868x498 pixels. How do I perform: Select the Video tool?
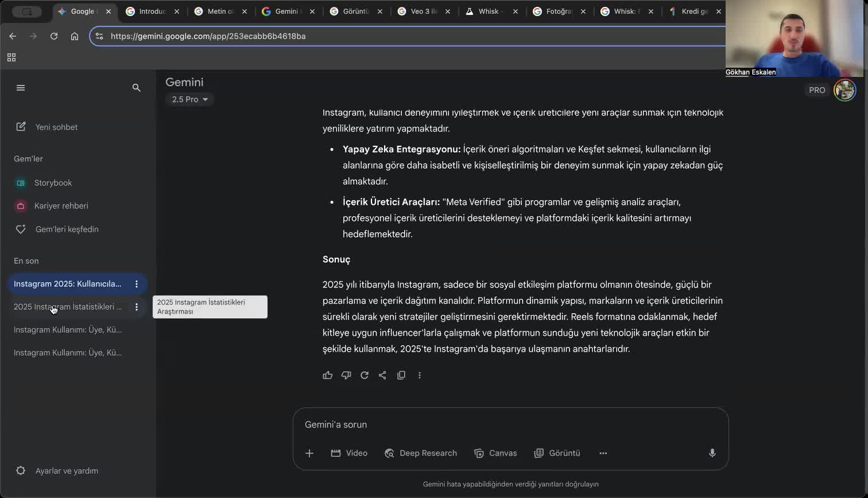tap(349, 453)
